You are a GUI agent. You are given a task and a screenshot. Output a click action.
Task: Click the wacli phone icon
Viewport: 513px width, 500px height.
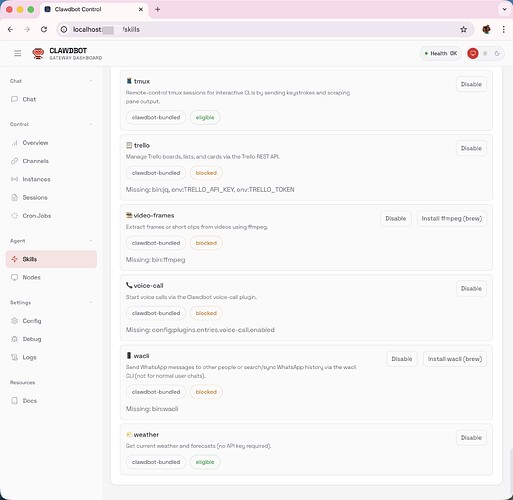coord(129,356)
